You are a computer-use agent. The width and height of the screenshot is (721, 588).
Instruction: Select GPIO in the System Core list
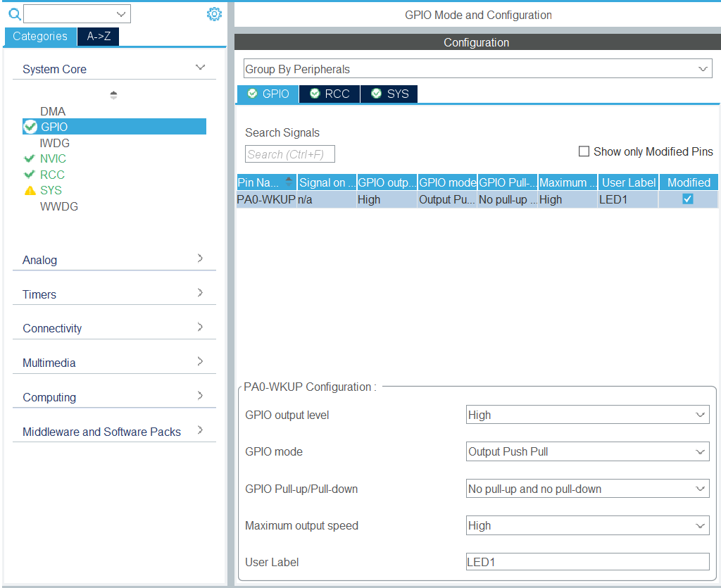[54, 127]
